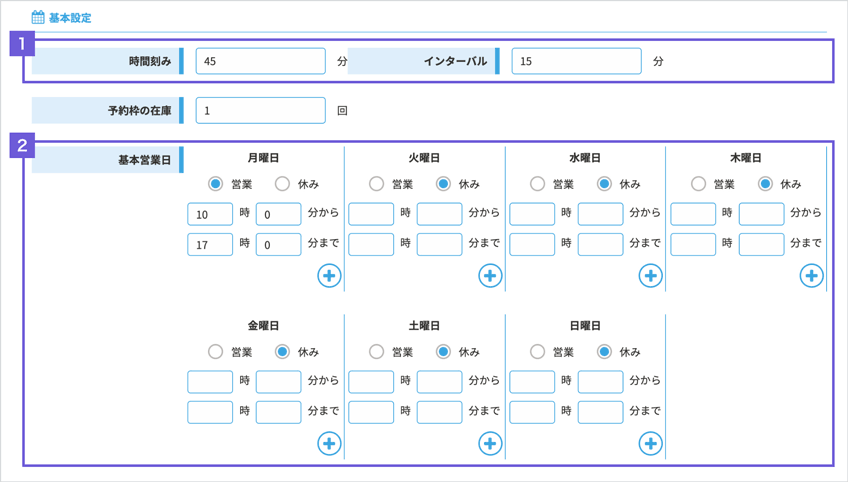Screen dimensions: 848x482
Task: Select 営業 for 金曜日
Action: [215, 352]
